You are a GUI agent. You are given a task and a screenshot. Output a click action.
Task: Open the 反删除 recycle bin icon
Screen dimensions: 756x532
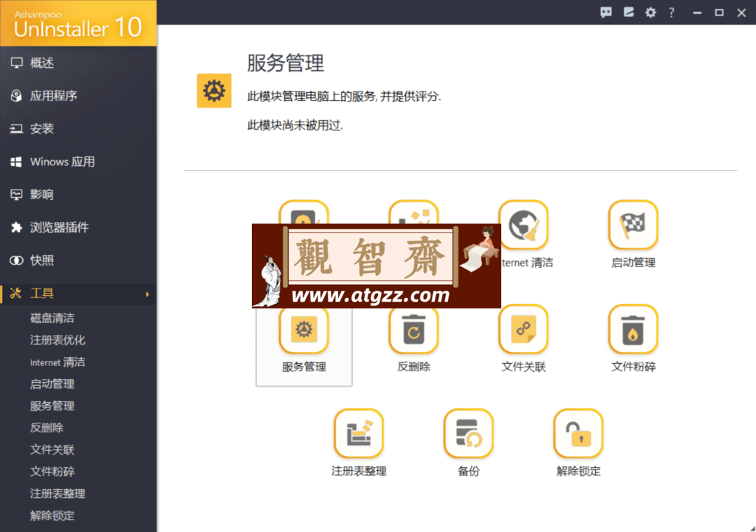click(x=413, y=330)
